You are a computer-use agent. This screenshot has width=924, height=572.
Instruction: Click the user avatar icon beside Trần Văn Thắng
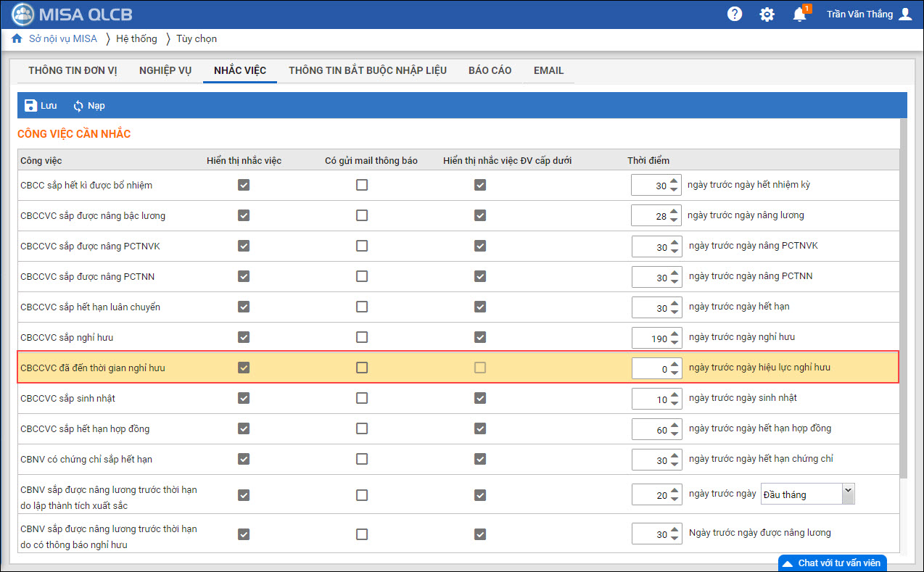904,14
